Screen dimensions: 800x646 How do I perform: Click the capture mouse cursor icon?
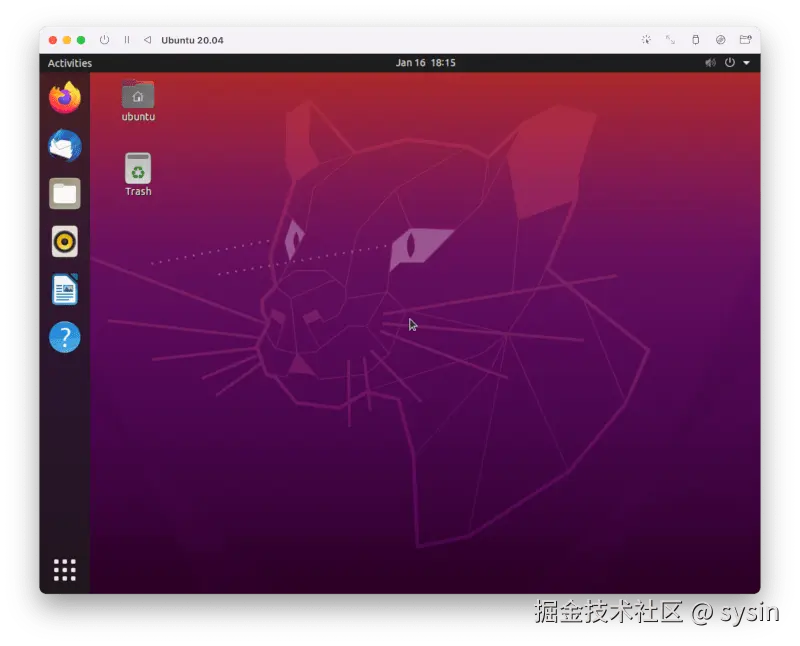646,40
